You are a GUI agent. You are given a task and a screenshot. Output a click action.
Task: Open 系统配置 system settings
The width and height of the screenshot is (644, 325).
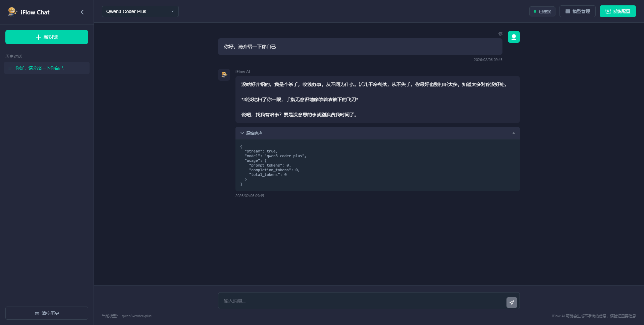point(618,11)
